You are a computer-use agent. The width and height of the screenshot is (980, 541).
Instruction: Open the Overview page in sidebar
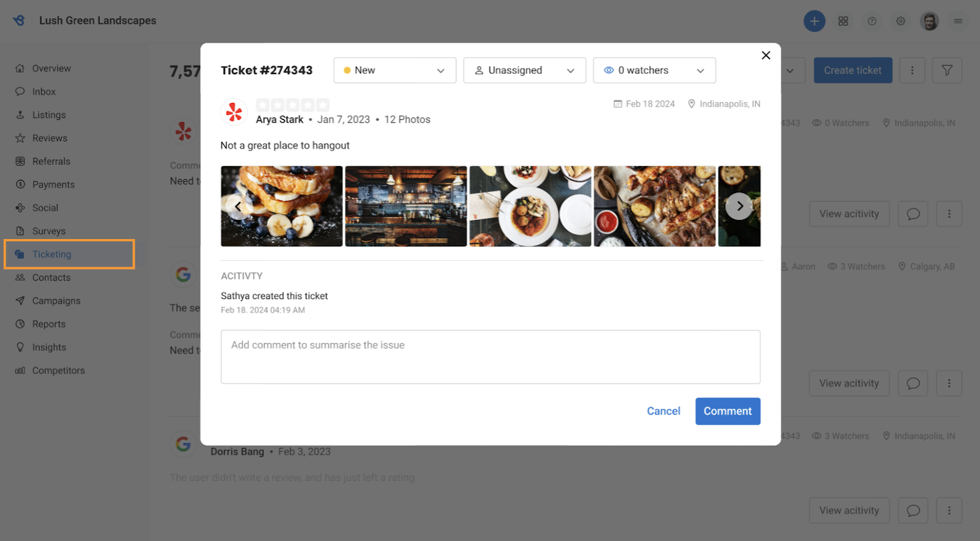(x=51, y=69)
